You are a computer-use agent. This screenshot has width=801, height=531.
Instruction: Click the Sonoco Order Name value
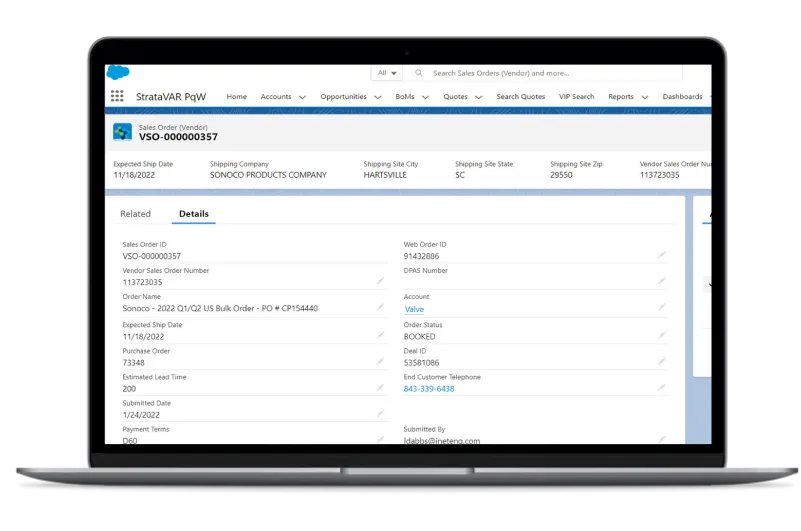(220, 308)
